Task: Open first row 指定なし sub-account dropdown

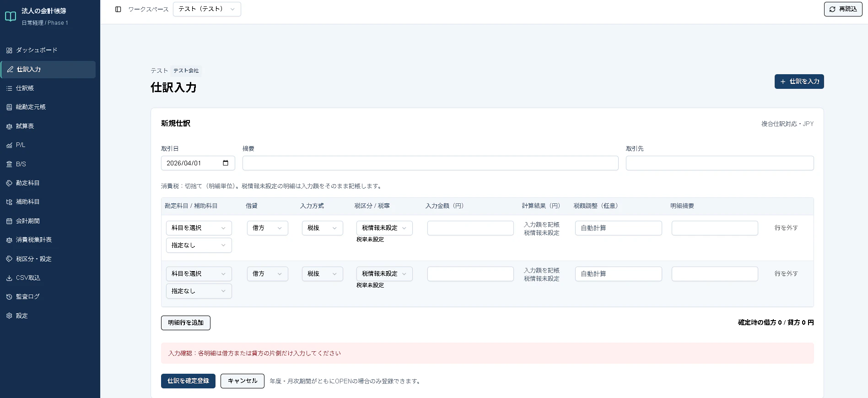Action: click(199, 245)
